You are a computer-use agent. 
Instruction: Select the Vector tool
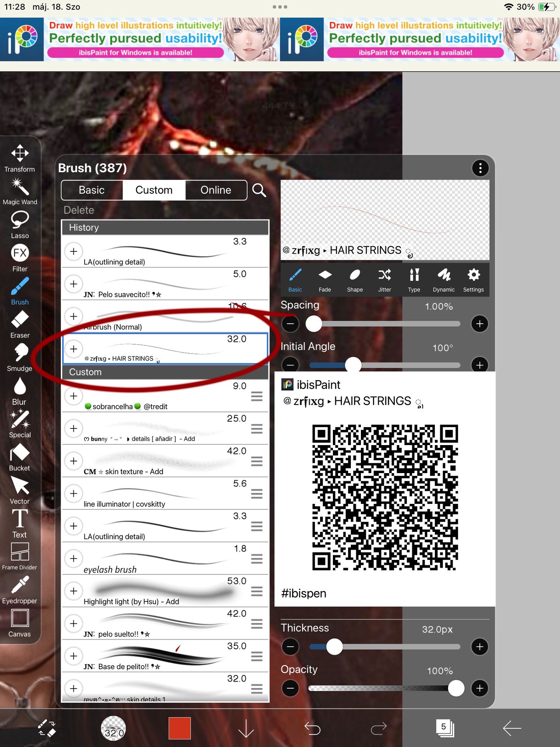coord(20,491)
